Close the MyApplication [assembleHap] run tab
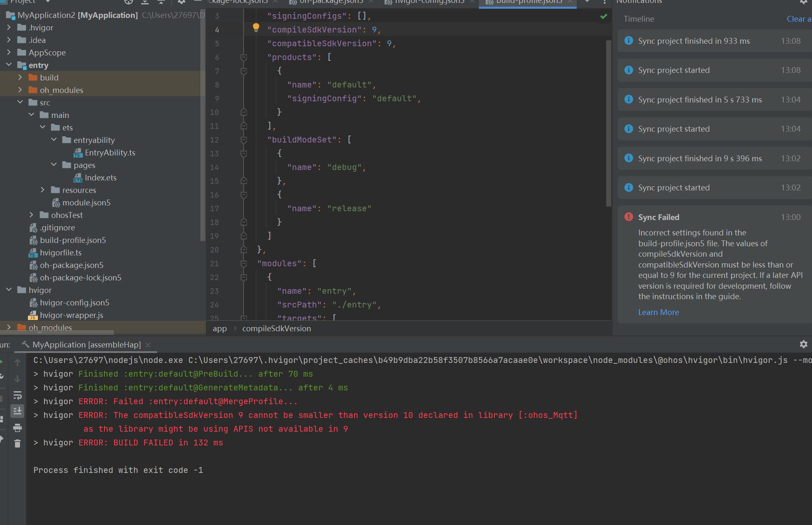Viewport: 812px width, 525px height. click(148, 345)
